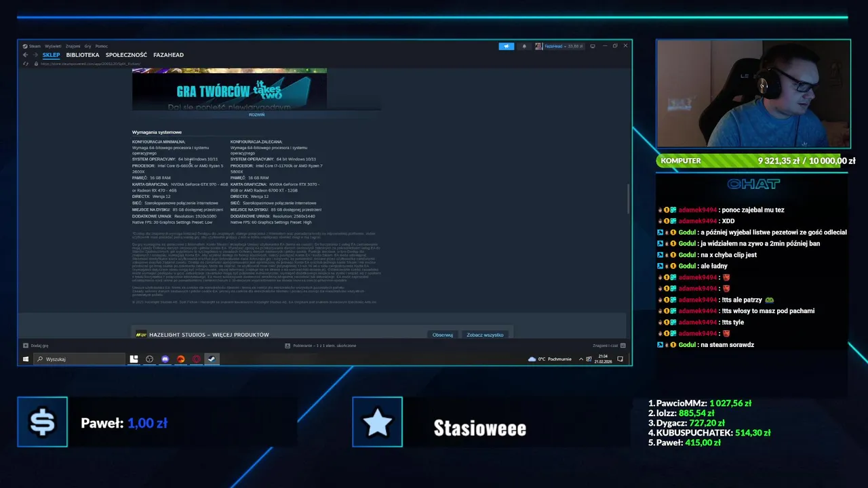Open Znajomi i czat panel
Viewport: 868px width, 488px height.
click(x=608, y=346)
